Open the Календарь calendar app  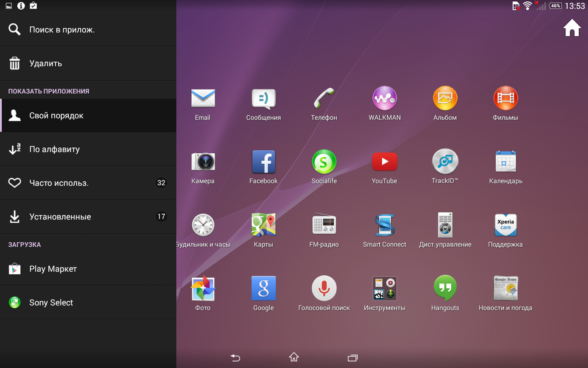[505, 161]
